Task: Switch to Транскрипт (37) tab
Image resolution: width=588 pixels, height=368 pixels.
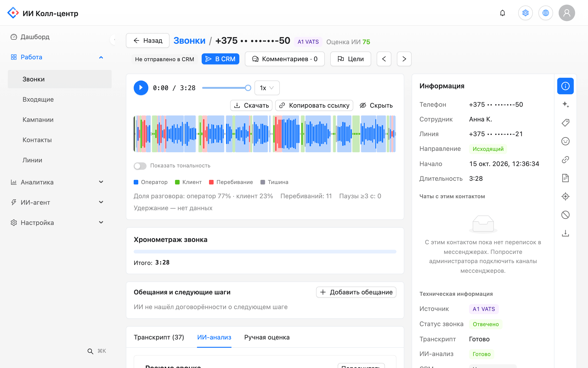Action: pyautogui.click(x=159, y=337)
